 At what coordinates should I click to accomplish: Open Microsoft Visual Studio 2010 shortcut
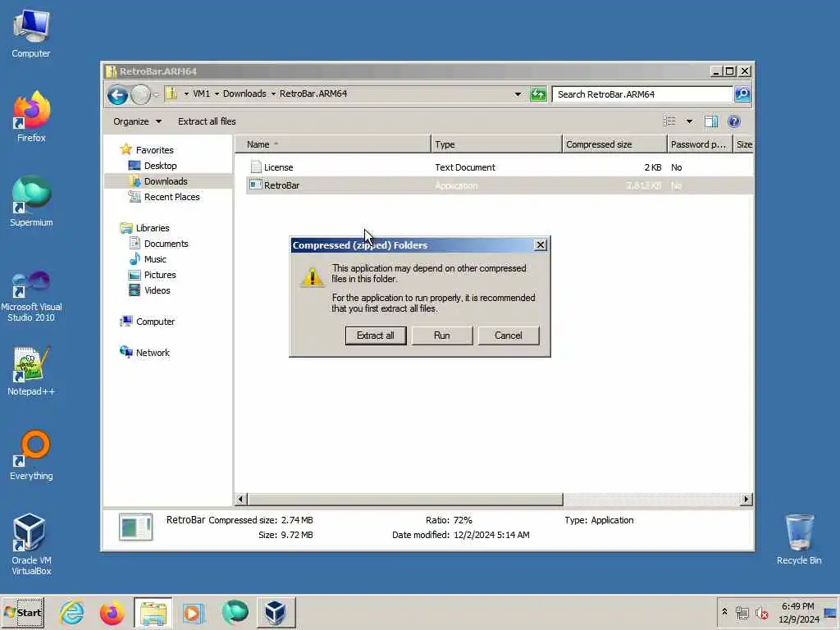[31, 295]
